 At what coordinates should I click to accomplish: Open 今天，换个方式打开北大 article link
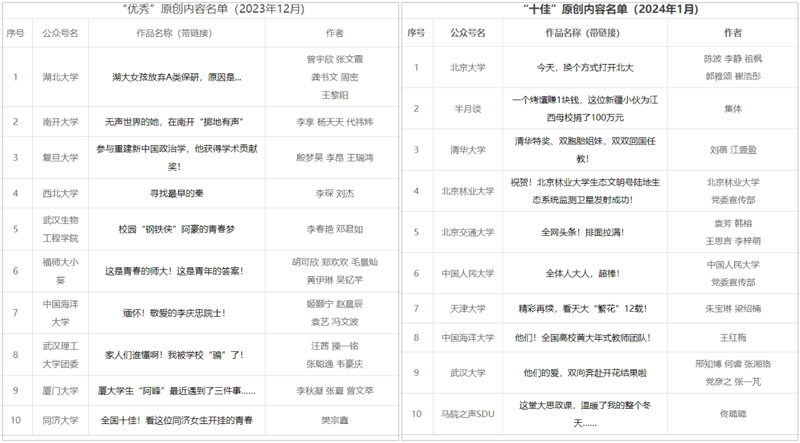click(573, 67)
